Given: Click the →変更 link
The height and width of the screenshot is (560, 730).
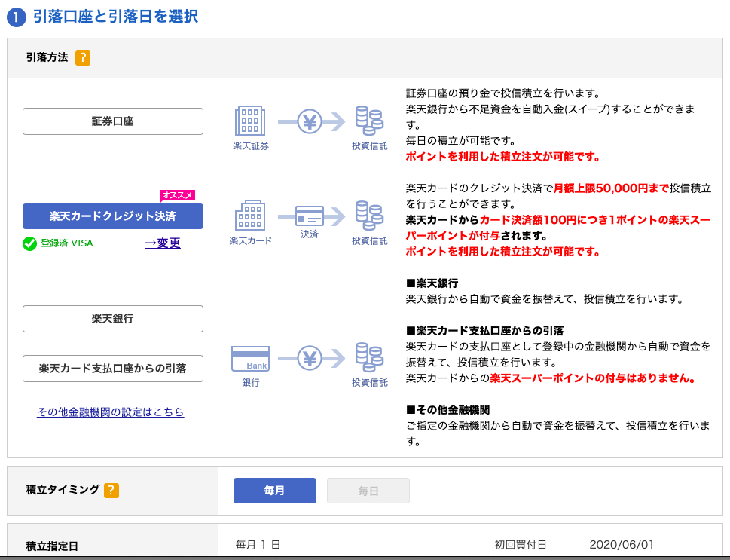Looking at the screenshot, I should (x=163, y=243).
